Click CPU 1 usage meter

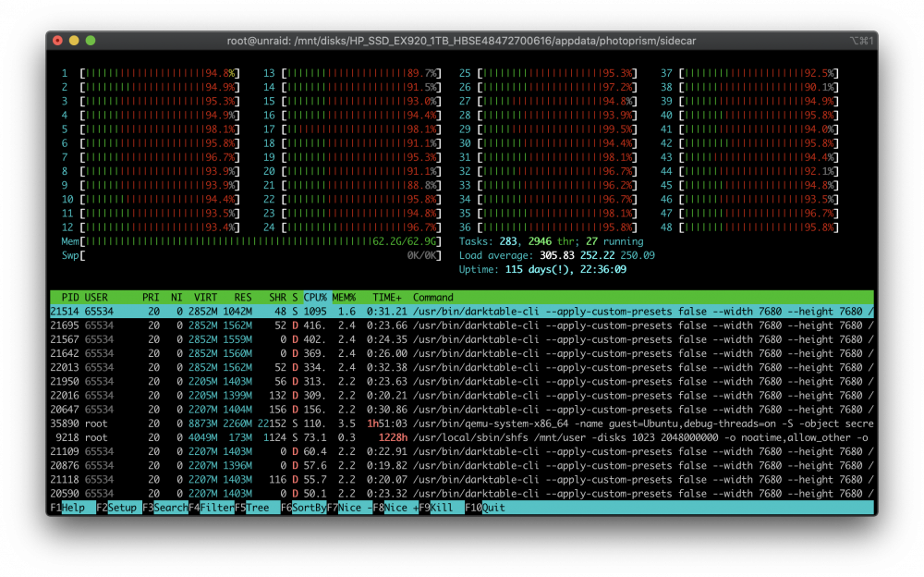pos(151,73)
